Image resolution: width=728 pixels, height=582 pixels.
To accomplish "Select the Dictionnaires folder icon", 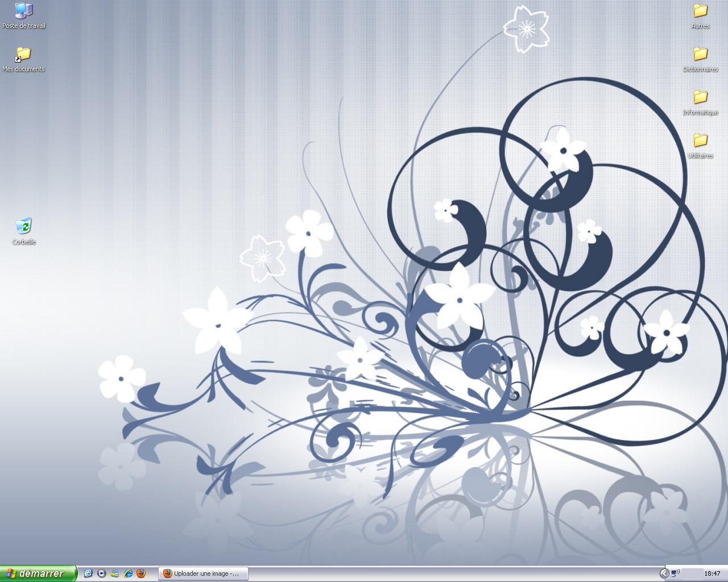I will pos(700,59).
